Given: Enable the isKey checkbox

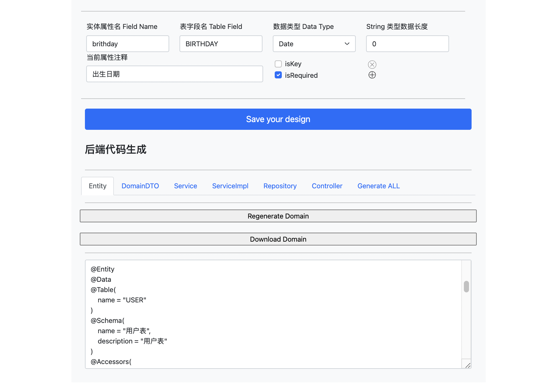Looking at the screenshot, I should (x=278, y=64).
